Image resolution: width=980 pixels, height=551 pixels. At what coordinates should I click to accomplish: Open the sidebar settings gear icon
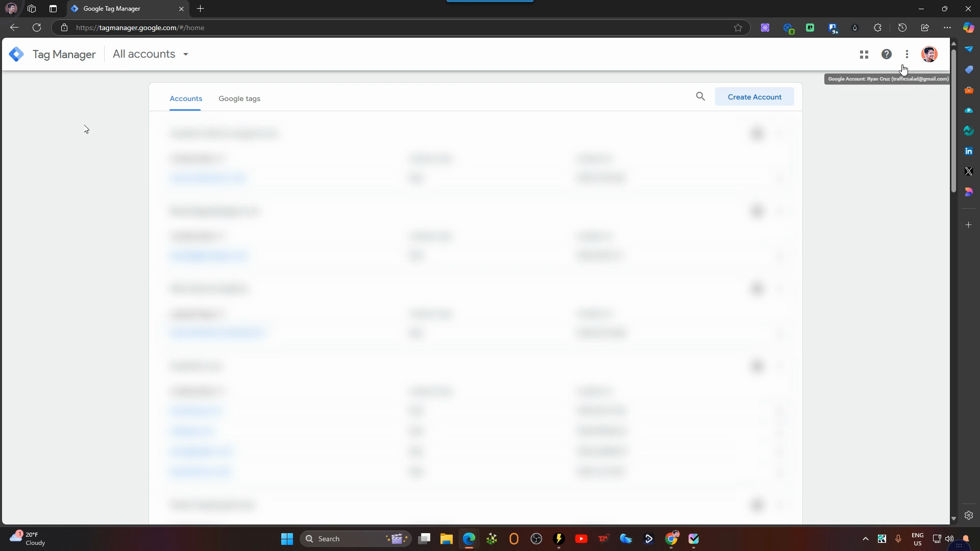click(x=969, y=515)
